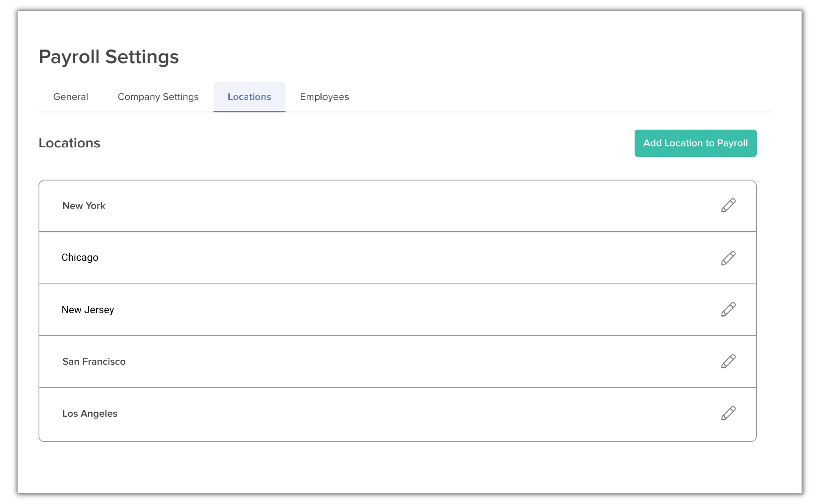
Task: Click the Locations section heading
Action: pos(69,143)
